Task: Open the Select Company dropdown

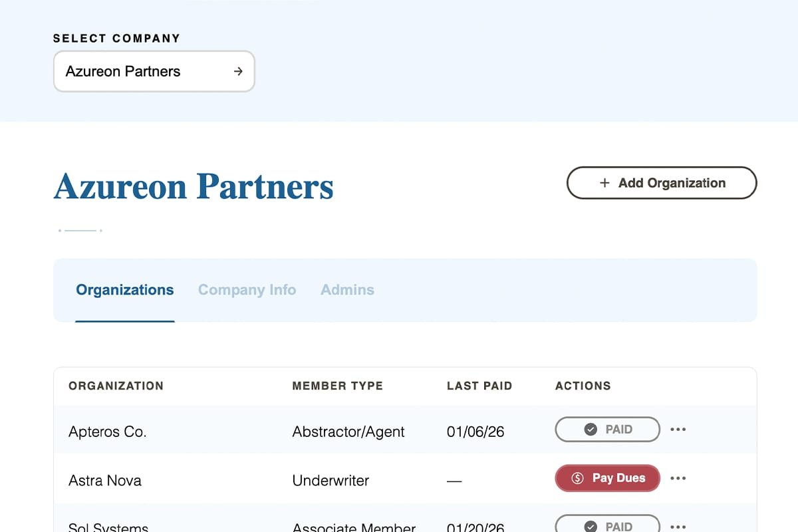Action: (x=154, y=71)
